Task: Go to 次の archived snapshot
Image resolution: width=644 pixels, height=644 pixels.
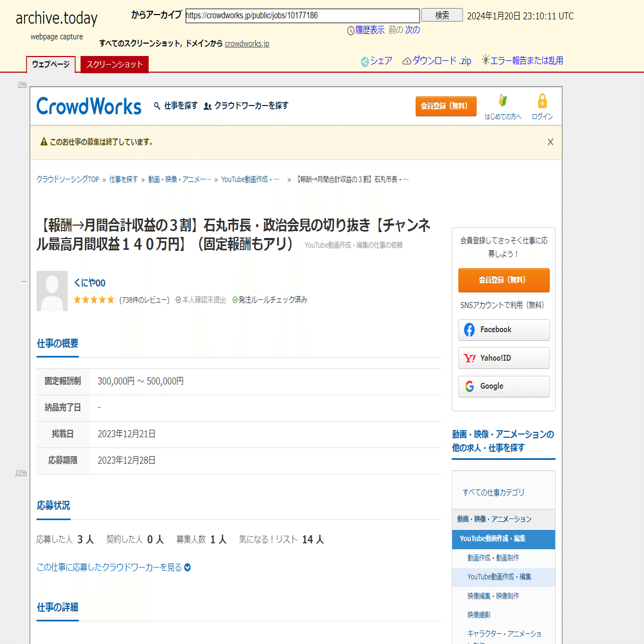Action: click(x=412, y=30)
